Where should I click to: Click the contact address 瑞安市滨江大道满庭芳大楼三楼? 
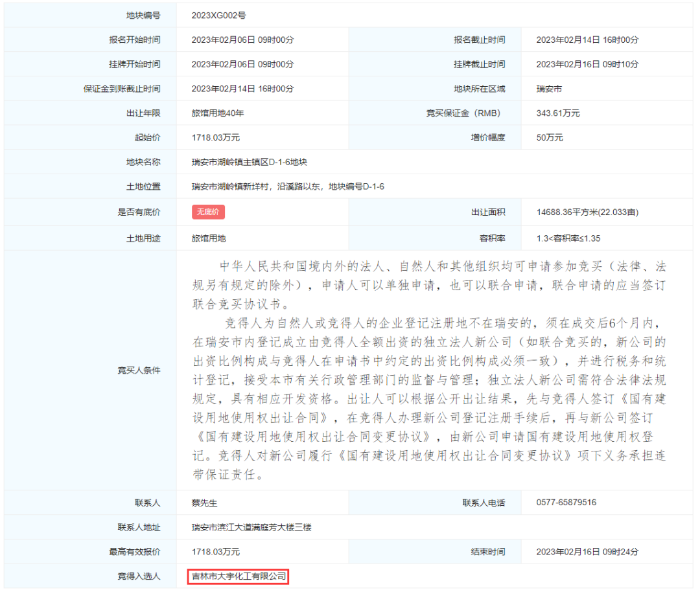point(251,527)
